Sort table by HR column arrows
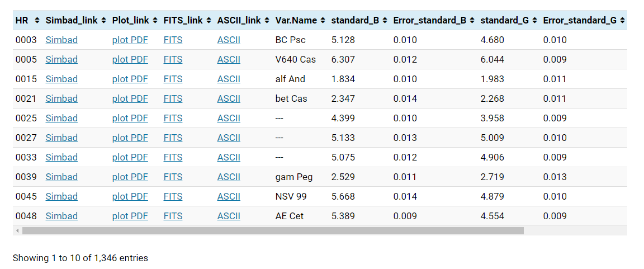Viewport: 644px width, 269px height. [x=37, y=20]
